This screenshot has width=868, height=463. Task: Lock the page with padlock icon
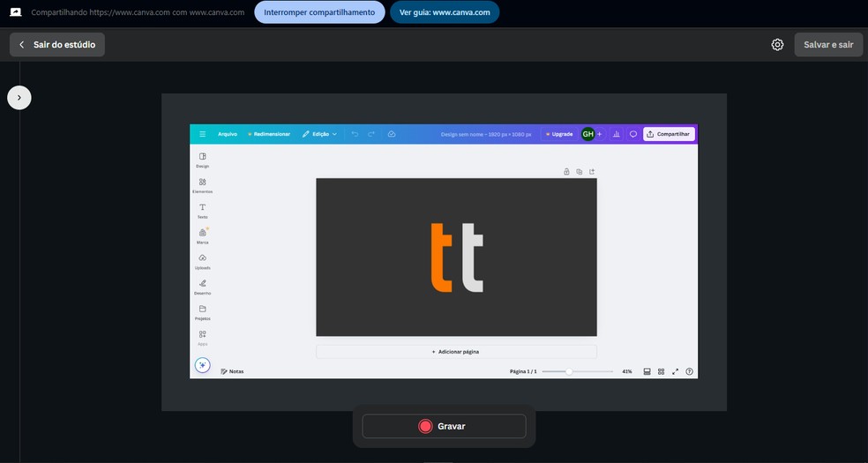coord(566,171)
